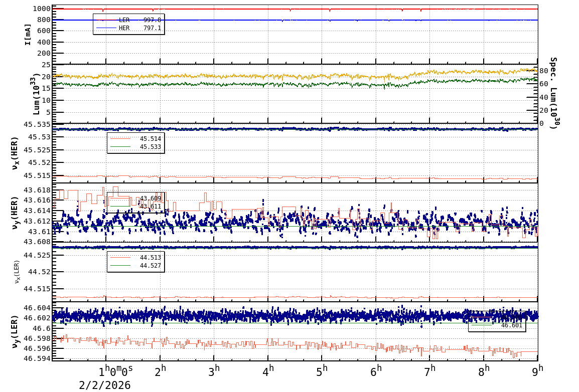The width and height of the screenshot is (579, 392).
Task: Click the 600 tick on current axis
Action: (44, 31)
